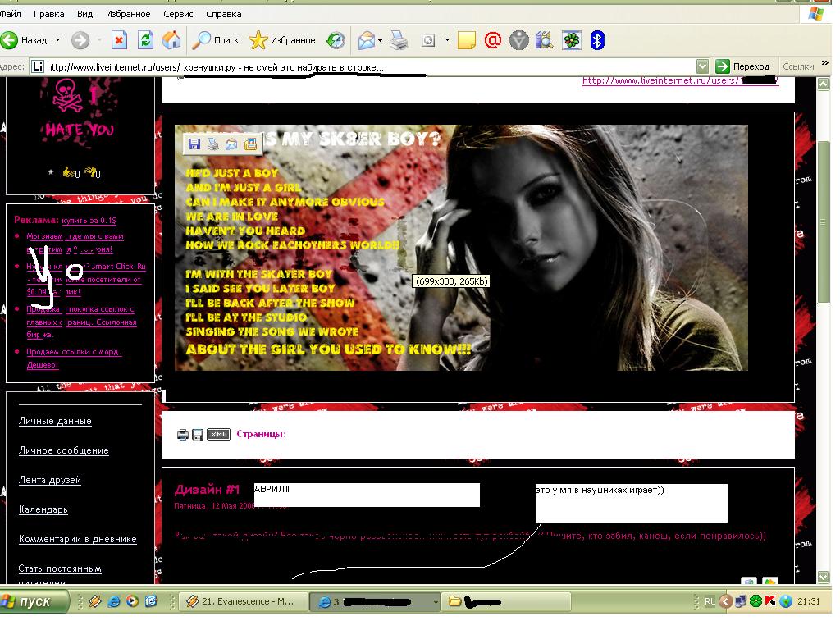
Task: Open the Избранное star toolbar button
Action: click(282, 40)
